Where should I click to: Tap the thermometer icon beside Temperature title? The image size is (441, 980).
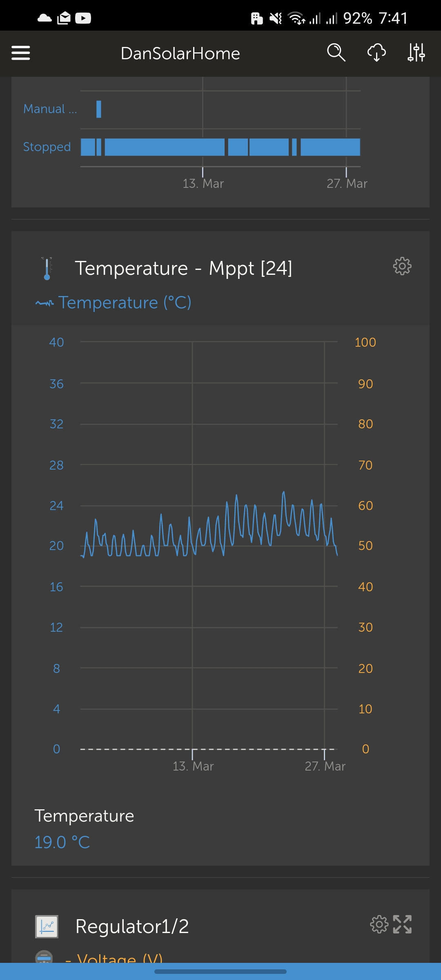click(47, 268)
